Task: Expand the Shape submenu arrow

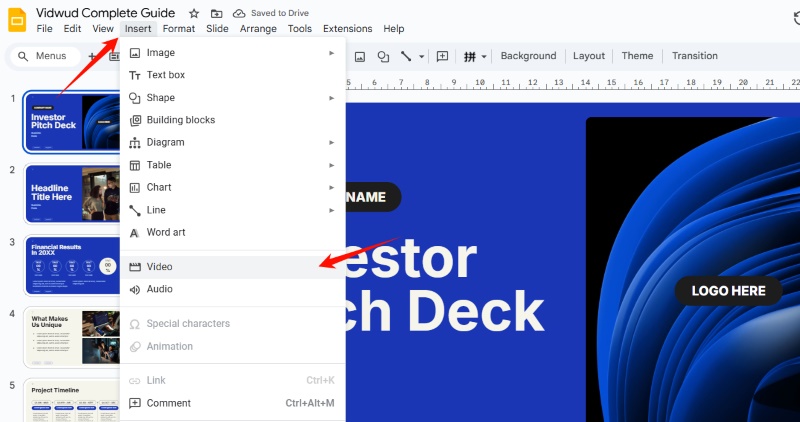Action: (x=332, y=97)
